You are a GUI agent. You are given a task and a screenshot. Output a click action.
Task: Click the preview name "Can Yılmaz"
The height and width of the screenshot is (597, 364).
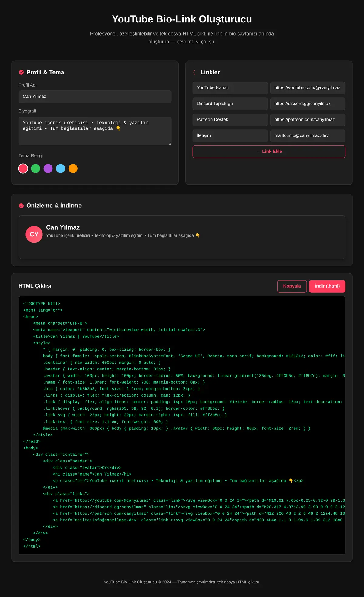coord(63,227)
